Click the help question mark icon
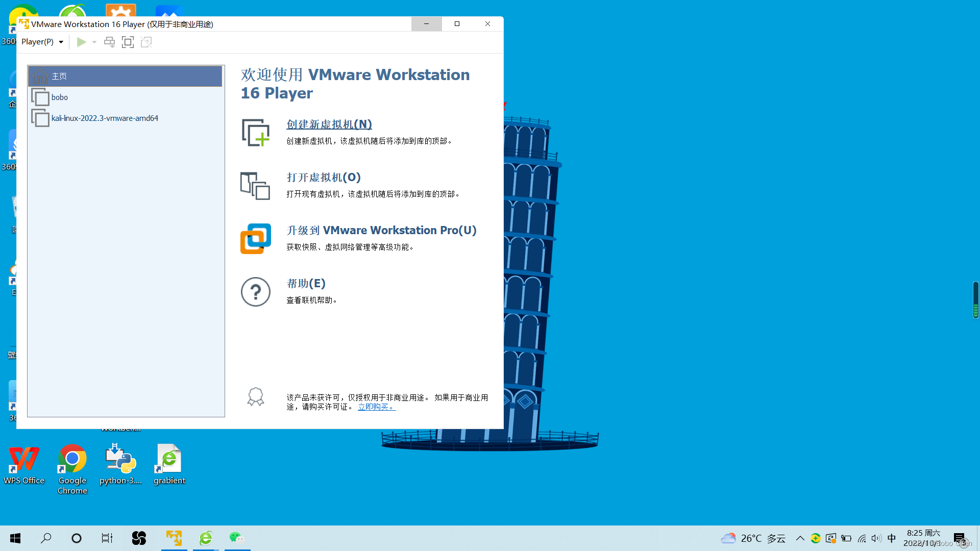The image size is (980, 551). pos(255,292)
